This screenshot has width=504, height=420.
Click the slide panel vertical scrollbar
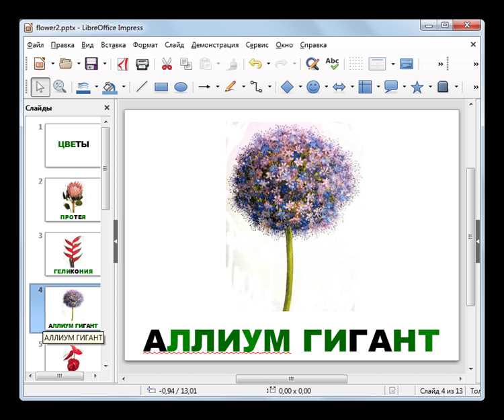(106, 169)
